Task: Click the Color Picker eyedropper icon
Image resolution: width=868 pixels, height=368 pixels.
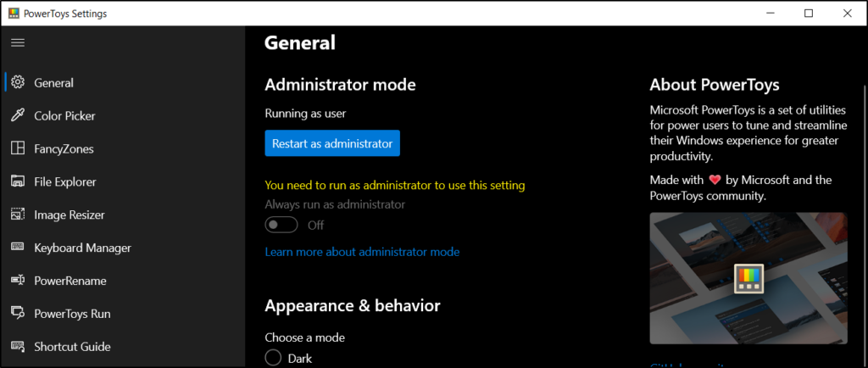Action: 17,116
